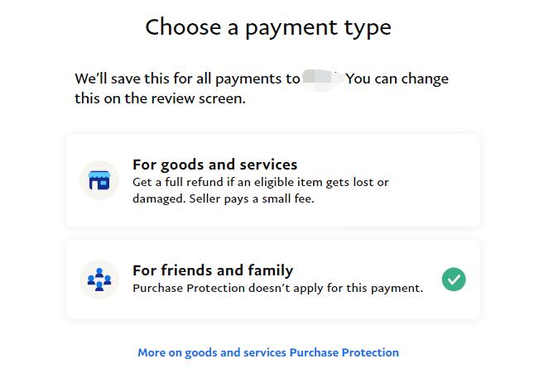Image resolution: width=558 pixels, height=392 pixels.
Task: Click the blurred recipient name
Action: (323, 79)
